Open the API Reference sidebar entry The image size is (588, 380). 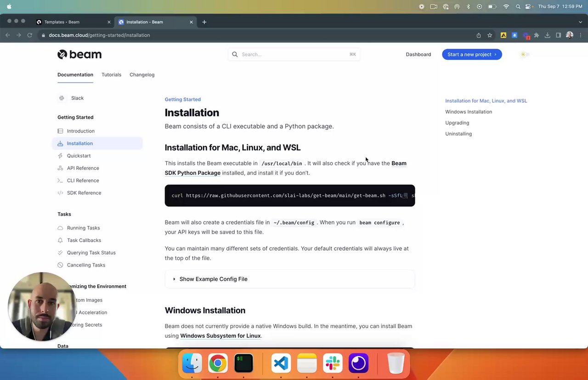tap(83, 168)
